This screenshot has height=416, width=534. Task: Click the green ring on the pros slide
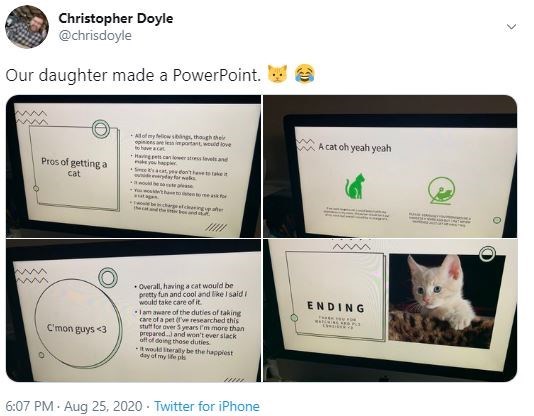coord(101,129)
